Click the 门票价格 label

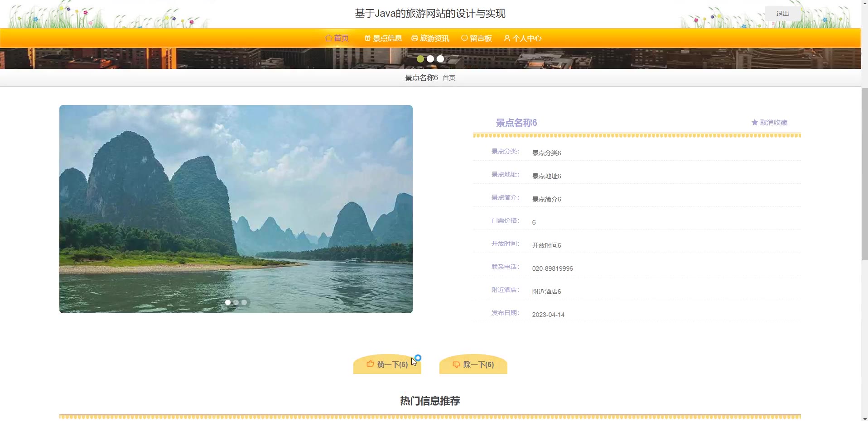pyautogui.click(x=505, y=220)
